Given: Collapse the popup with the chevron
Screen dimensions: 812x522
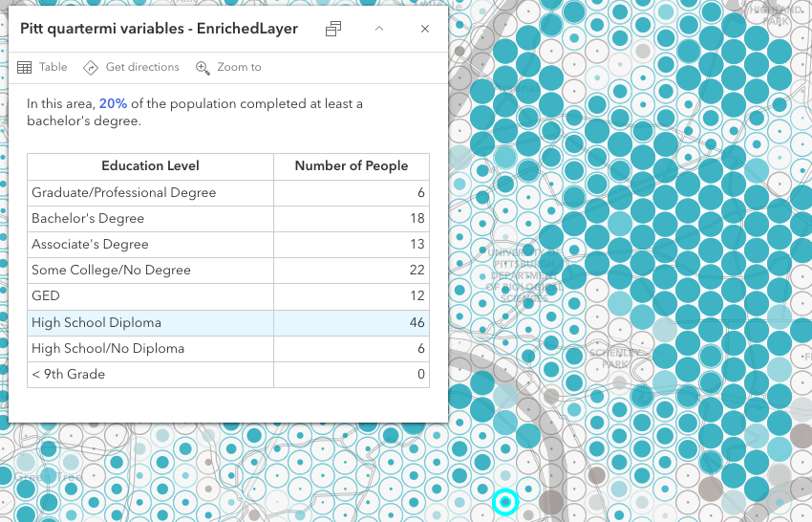Looking at the screenshot, I should (379, 29).
